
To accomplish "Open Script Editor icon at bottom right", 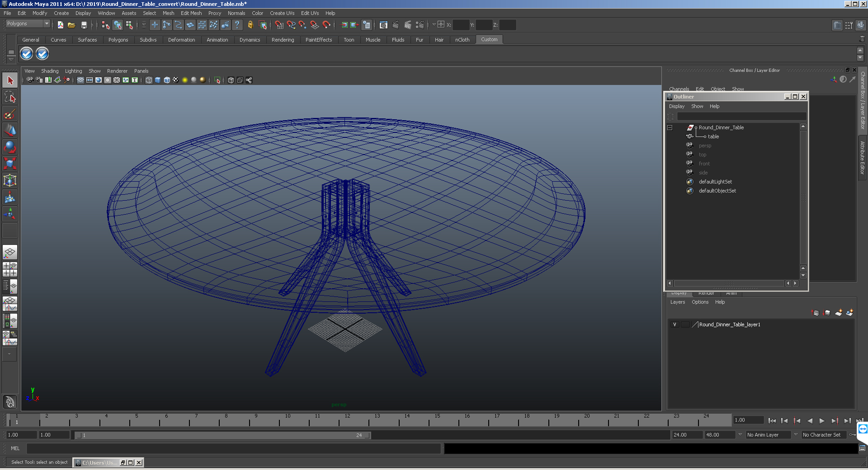I will coord(862,448).
